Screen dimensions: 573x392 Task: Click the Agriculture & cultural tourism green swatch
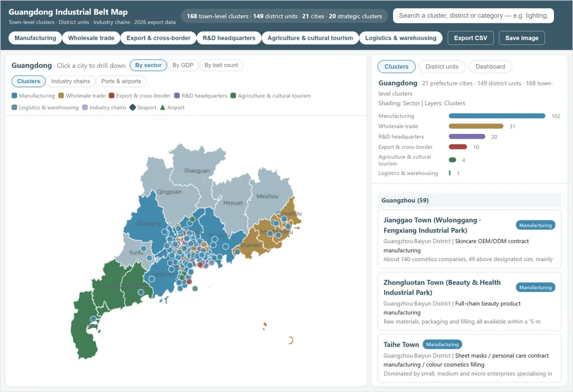click(233, 95)
